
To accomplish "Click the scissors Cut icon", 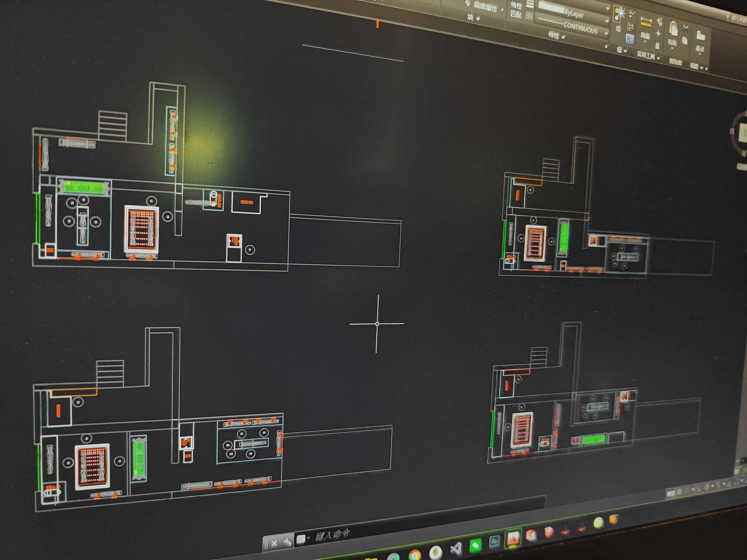I will (x=686, y=29).
